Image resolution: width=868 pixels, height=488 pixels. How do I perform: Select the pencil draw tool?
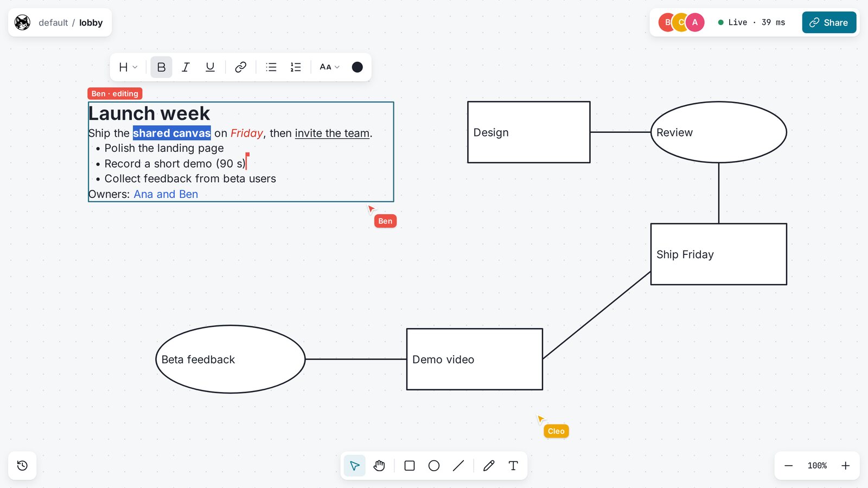tap(489, 466)
